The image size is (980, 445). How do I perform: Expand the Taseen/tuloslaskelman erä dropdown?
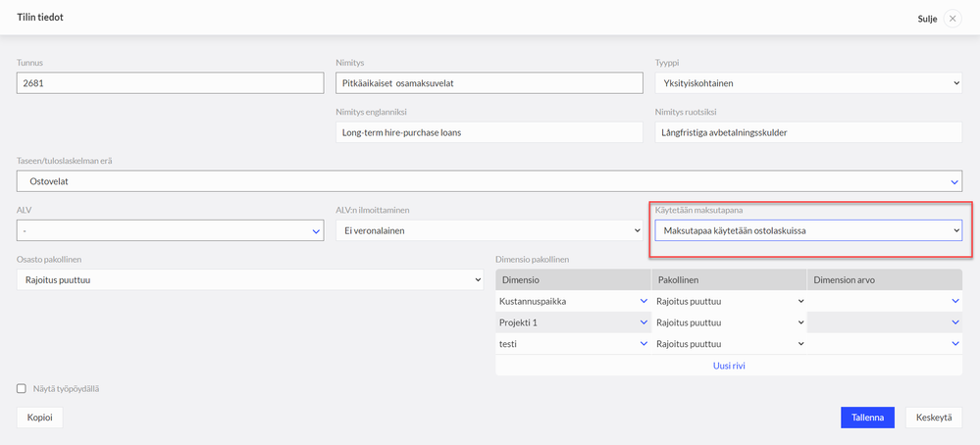(x=489, y=181)
